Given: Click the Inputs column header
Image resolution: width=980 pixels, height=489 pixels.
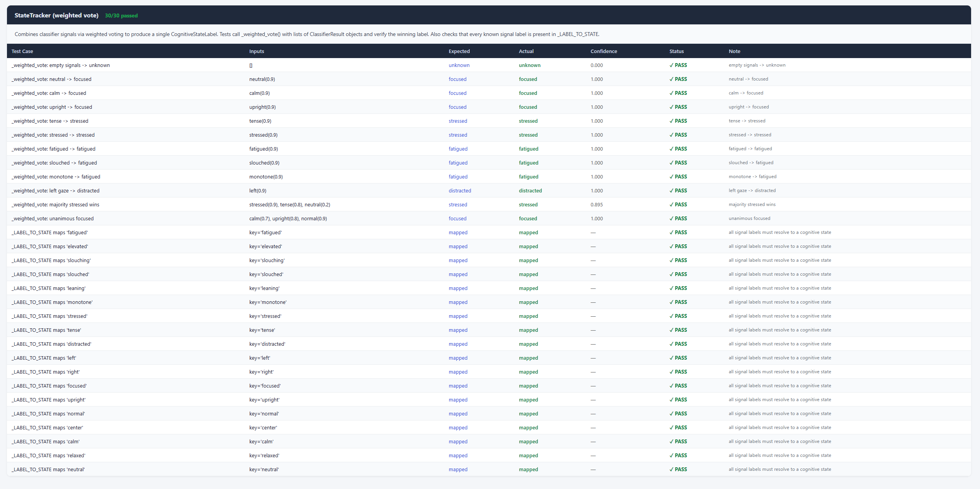Looking at the screenshot, I should coord(256,51).
